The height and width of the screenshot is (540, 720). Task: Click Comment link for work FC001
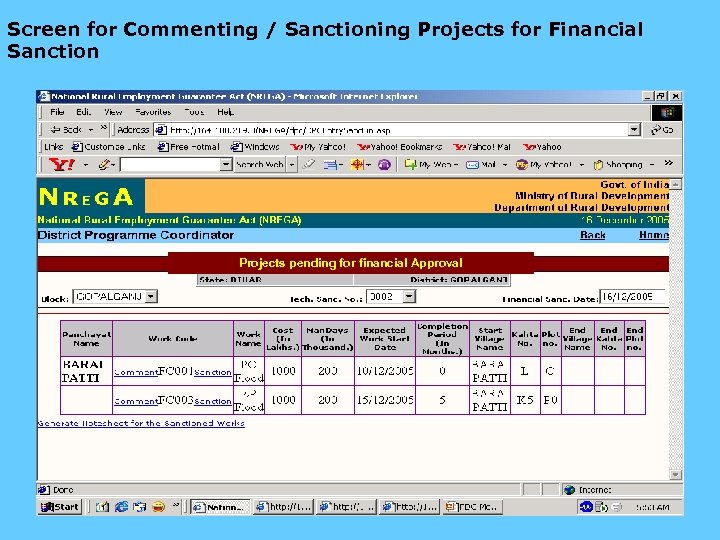coord(135,372)
